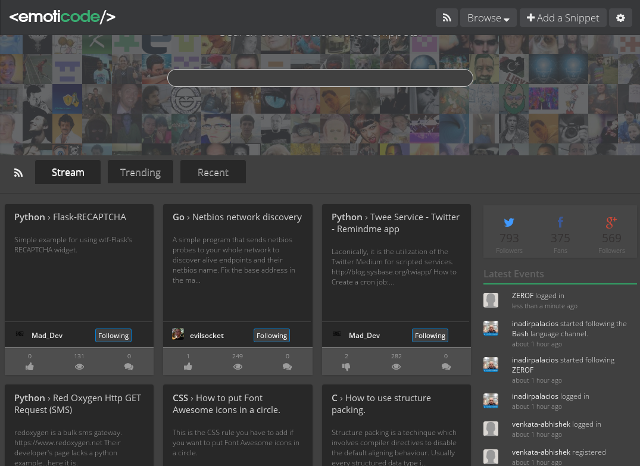
Task: Click the 375 Fans count
Action: [x=560, y=238]
